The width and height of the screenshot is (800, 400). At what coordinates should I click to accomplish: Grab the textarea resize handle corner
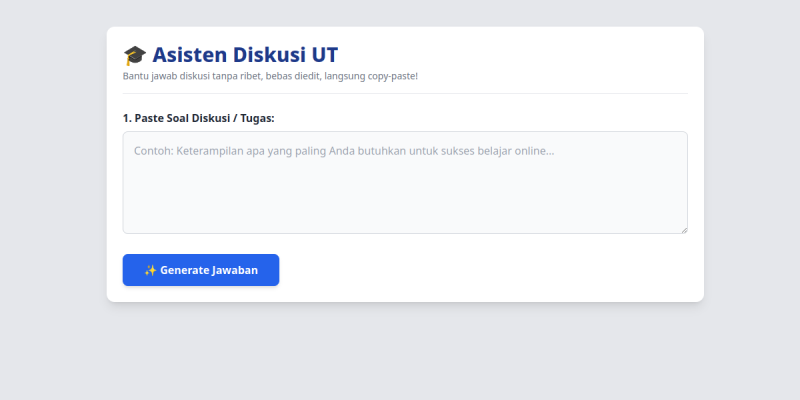point(684,230)
